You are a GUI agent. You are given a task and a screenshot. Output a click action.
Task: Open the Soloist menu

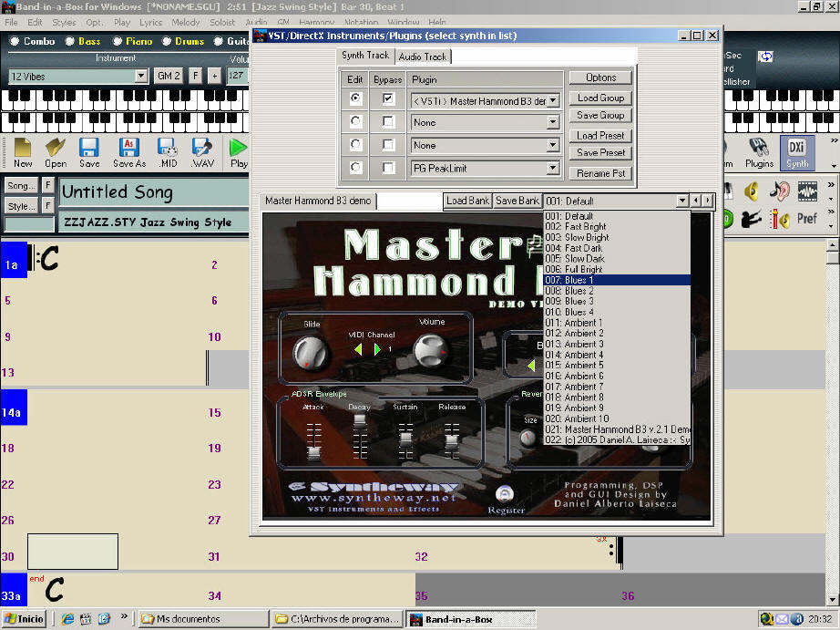click(222, 23)
